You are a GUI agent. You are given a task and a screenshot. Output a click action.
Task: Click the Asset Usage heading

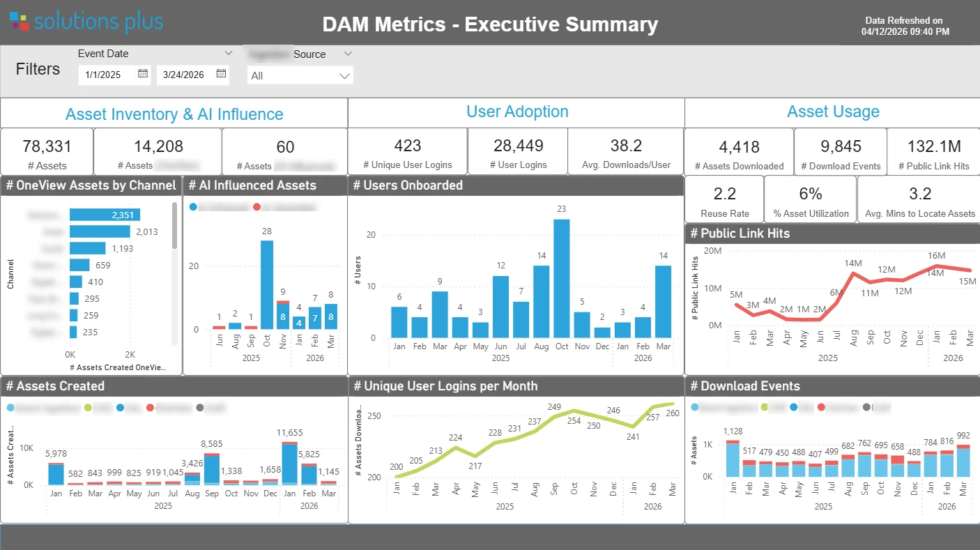tap(833, 112)
